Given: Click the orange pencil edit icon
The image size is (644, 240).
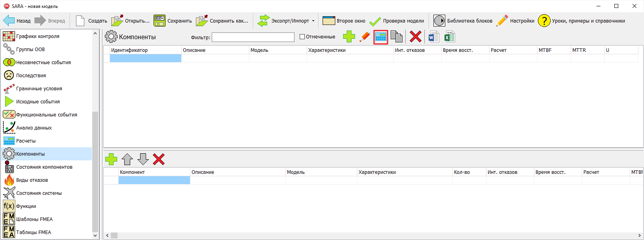Looking at the screenshot, I should (365, 37).
